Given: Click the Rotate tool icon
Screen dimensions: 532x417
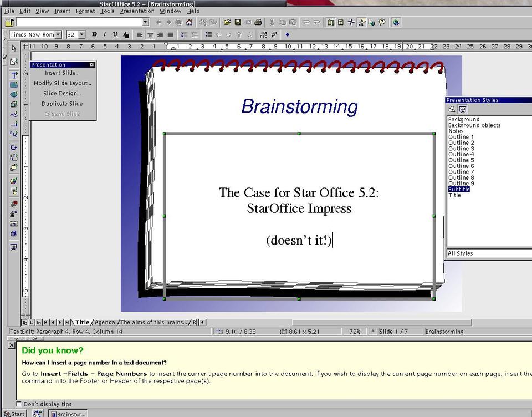Looking at the screenshot, I should coord(14,148).
